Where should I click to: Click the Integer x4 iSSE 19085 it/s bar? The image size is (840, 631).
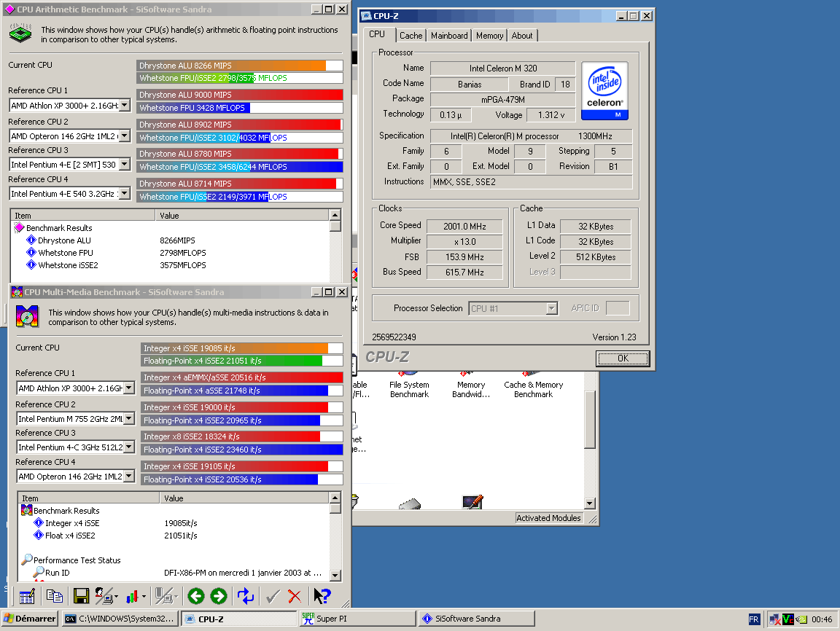click(x=241, y=348)
